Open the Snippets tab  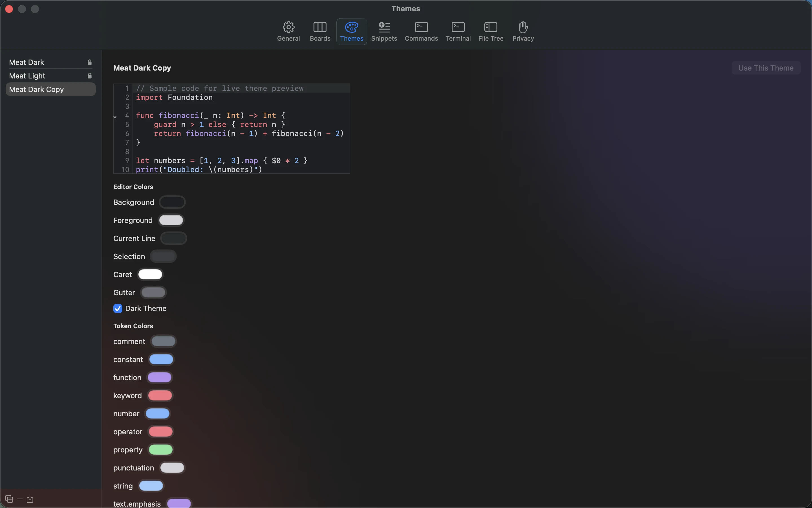click(384, 32)
